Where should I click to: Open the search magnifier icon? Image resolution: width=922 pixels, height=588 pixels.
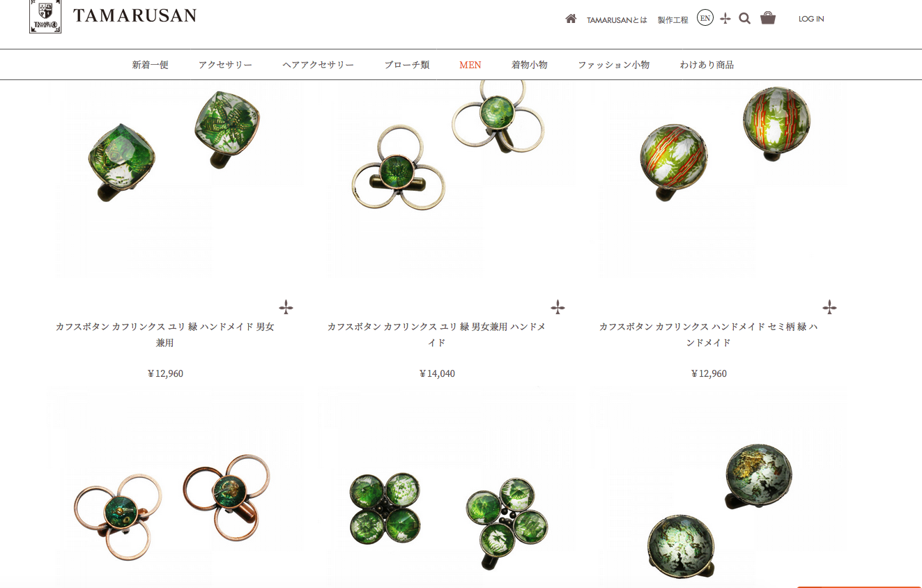(744, 19)
